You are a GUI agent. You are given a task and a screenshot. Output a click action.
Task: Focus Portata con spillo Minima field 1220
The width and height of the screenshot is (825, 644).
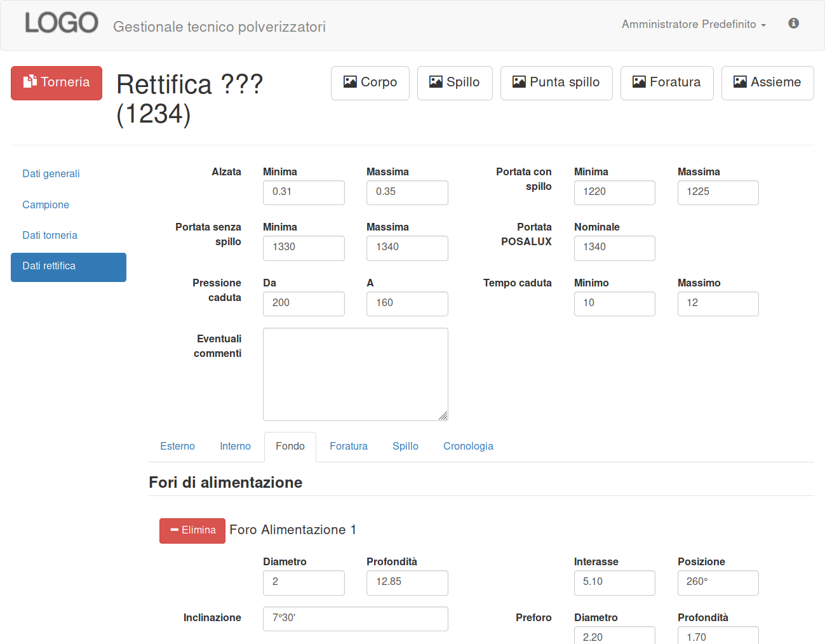pos(615,192)
